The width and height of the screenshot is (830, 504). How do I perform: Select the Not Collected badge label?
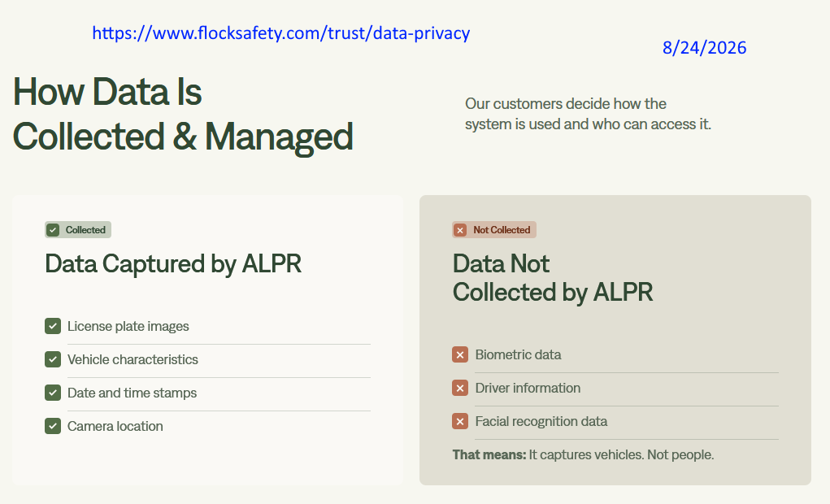click(502, 230)
